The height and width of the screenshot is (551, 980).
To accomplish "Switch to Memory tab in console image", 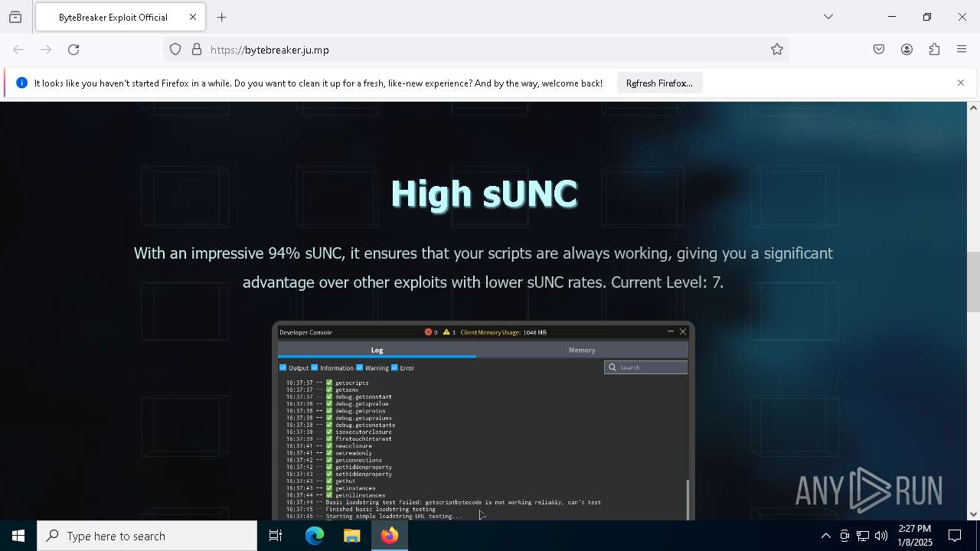I will (x=582, y=350).
